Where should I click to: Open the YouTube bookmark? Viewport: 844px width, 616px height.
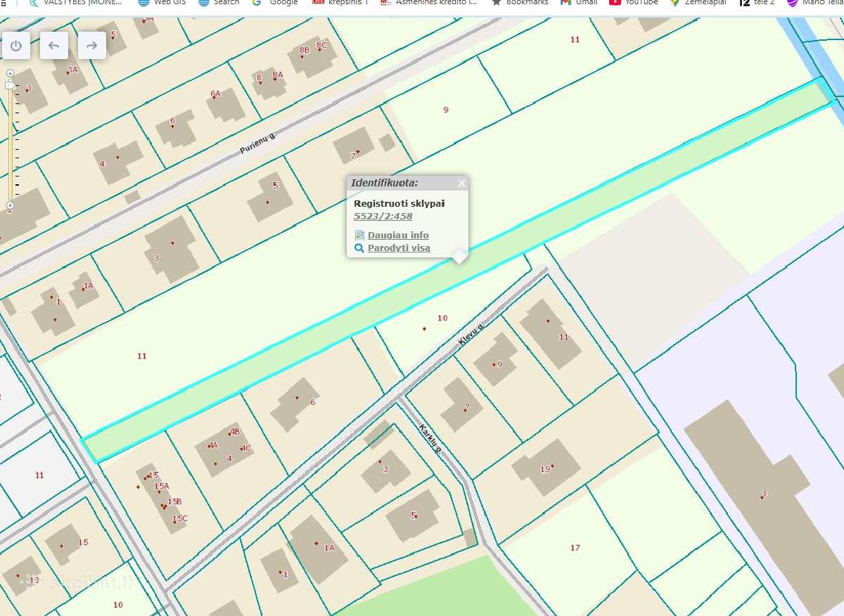(634, 3)
